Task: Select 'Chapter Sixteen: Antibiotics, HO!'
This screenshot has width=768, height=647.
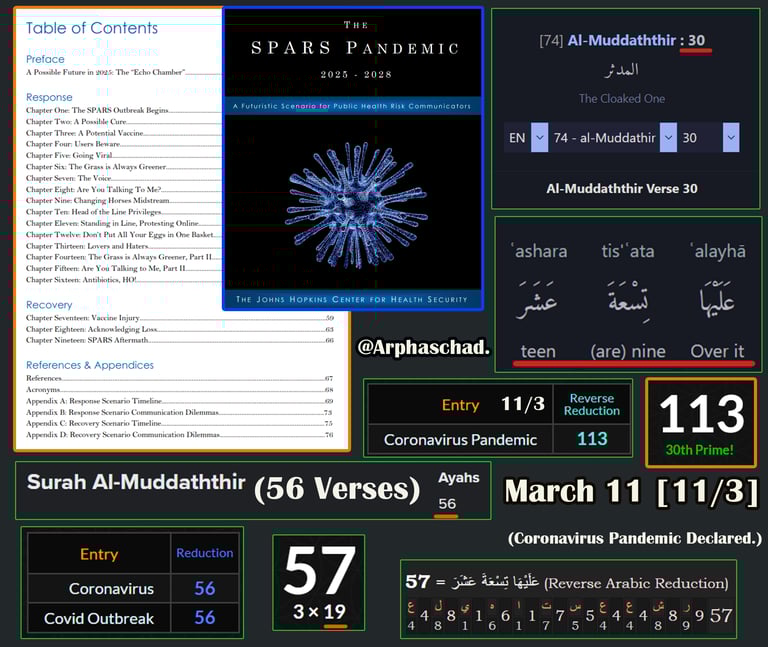Action: [81, 280]
